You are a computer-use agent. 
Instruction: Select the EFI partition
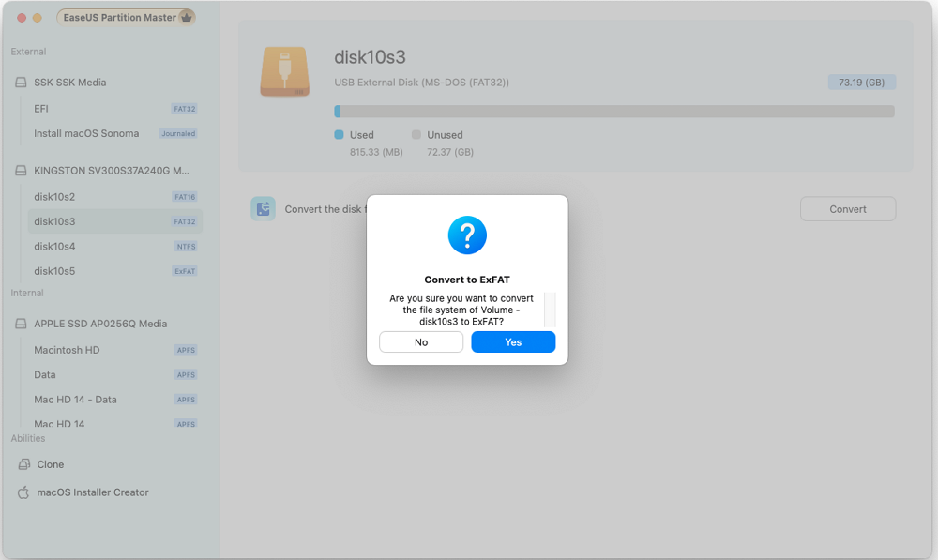click(114, 109)
